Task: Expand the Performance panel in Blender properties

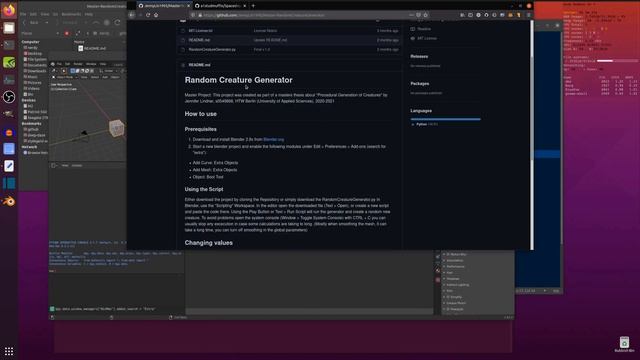Action: pyautogui.click(x=455, y=267)
